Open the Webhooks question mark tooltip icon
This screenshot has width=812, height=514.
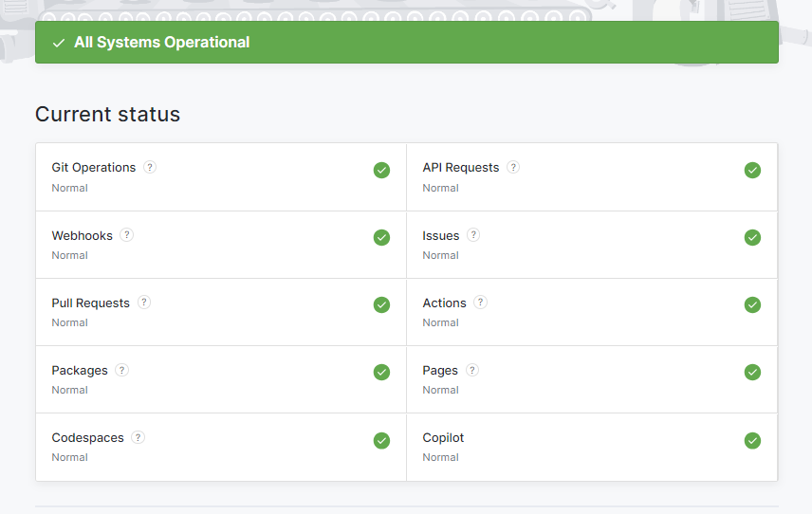pos(127,235)
